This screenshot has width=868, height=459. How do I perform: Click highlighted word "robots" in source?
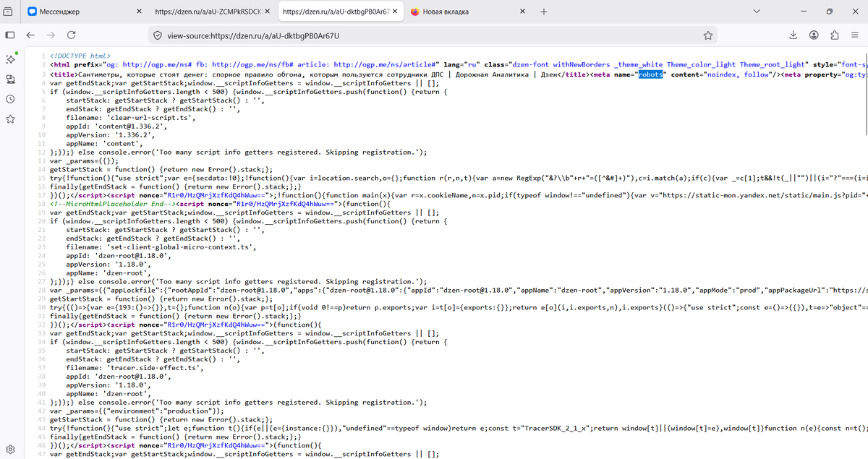click(650, 74)
